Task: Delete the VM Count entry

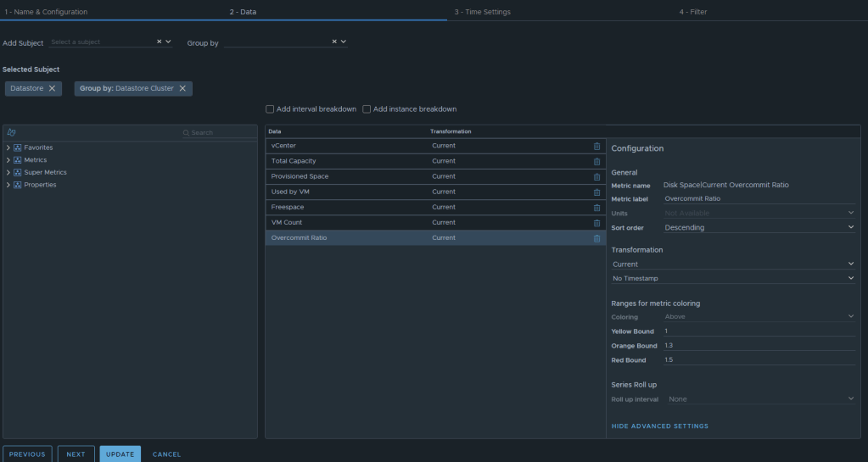Action: coord(596,223)
